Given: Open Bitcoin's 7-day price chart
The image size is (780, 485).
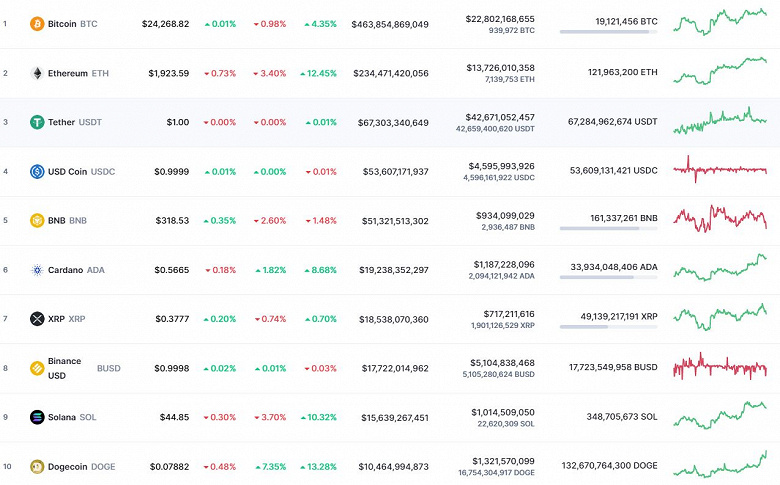Looking at the screenshot, I should click(x=720, y=20).
